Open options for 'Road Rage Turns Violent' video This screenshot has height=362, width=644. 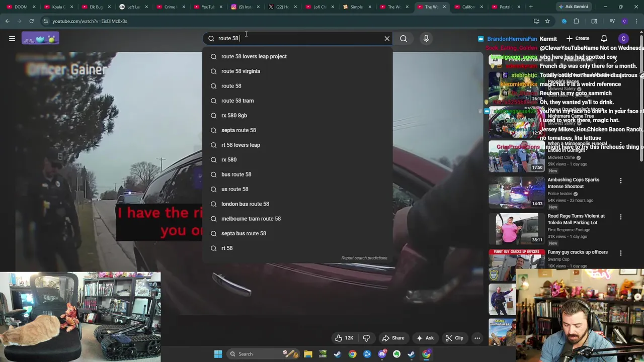620,217
